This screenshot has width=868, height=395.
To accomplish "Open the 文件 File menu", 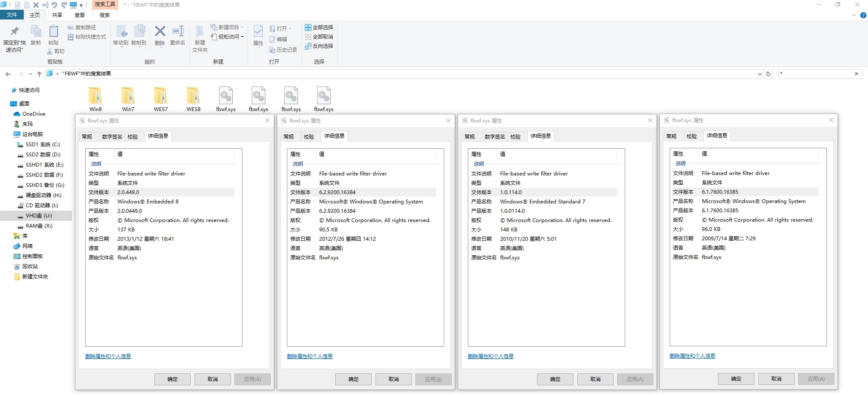I will (12, 15).
